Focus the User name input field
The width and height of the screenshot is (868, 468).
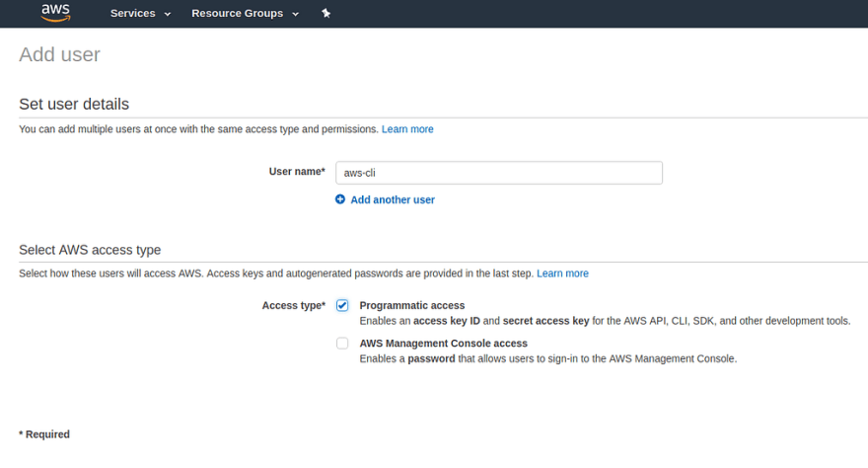pos(499,173)
